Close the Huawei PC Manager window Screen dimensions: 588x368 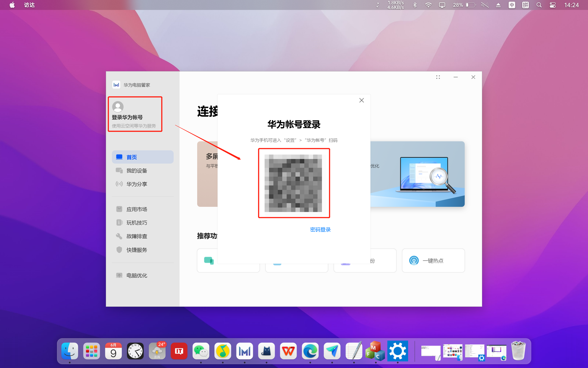click(473, 77)
